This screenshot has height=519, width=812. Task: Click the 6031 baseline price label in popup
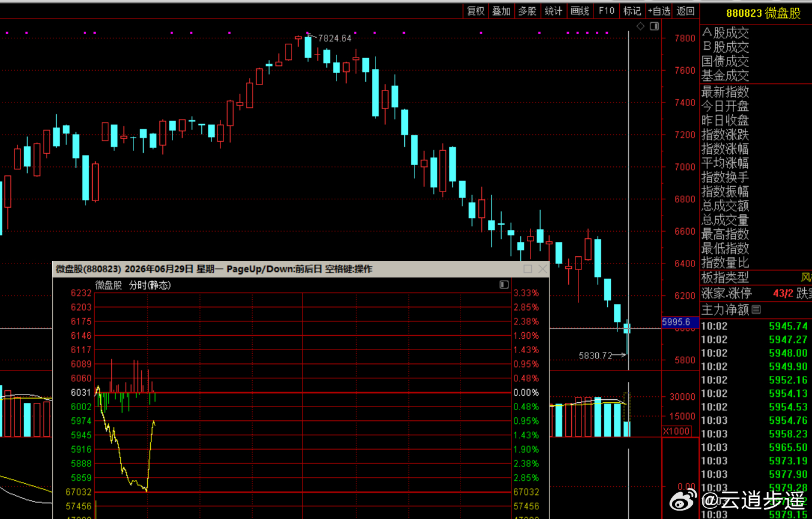(81, 393)
